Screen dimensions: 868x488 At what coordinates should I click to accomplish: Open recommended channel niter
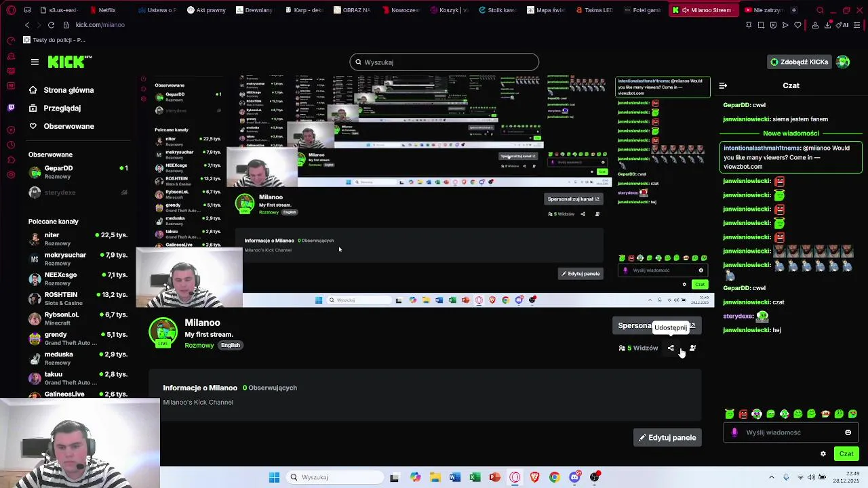[x=78, y=239]
